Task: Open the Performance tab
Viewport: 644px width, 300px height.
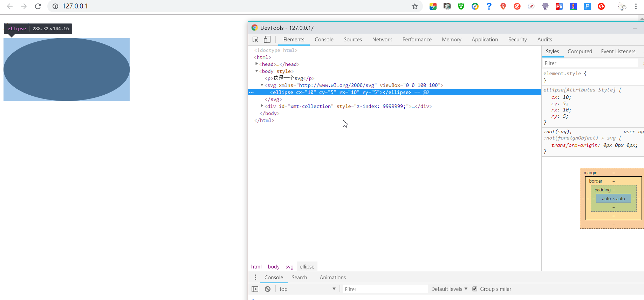Action: click(417, 40)
